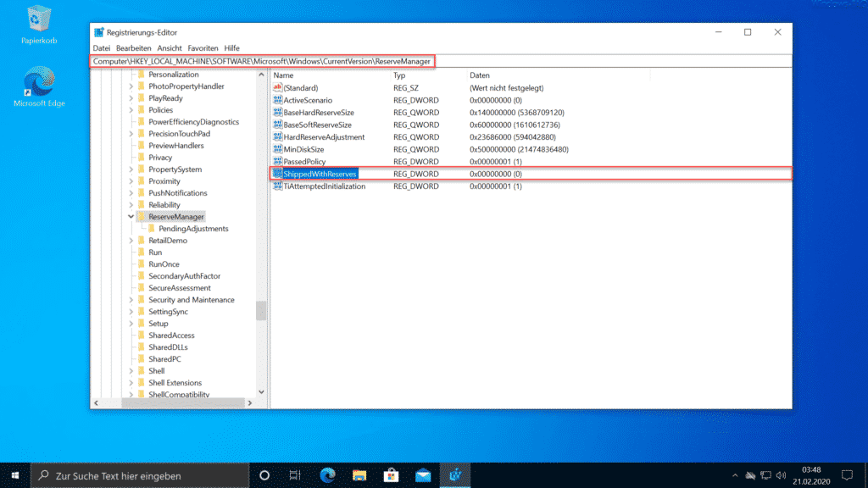
Task: Click the Registry Editor taskbar button
Action: (455, 475)
